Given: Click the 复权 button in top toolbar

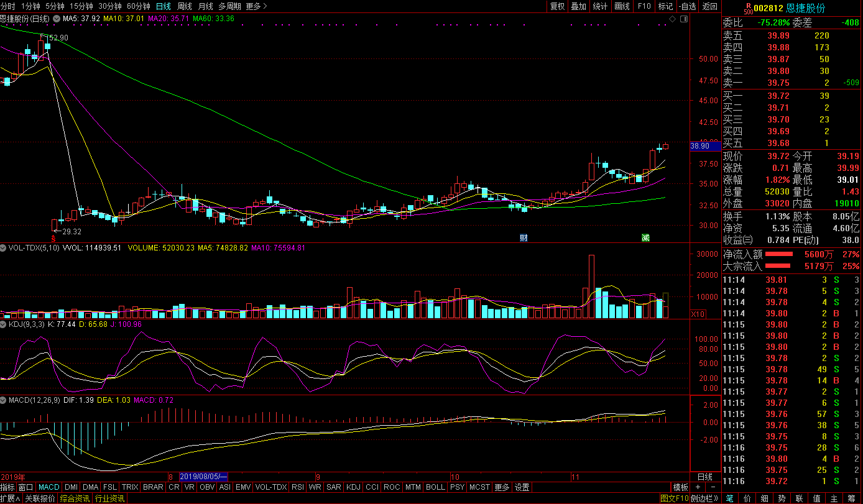Looking at the screenshot, I should click(557, 6).
